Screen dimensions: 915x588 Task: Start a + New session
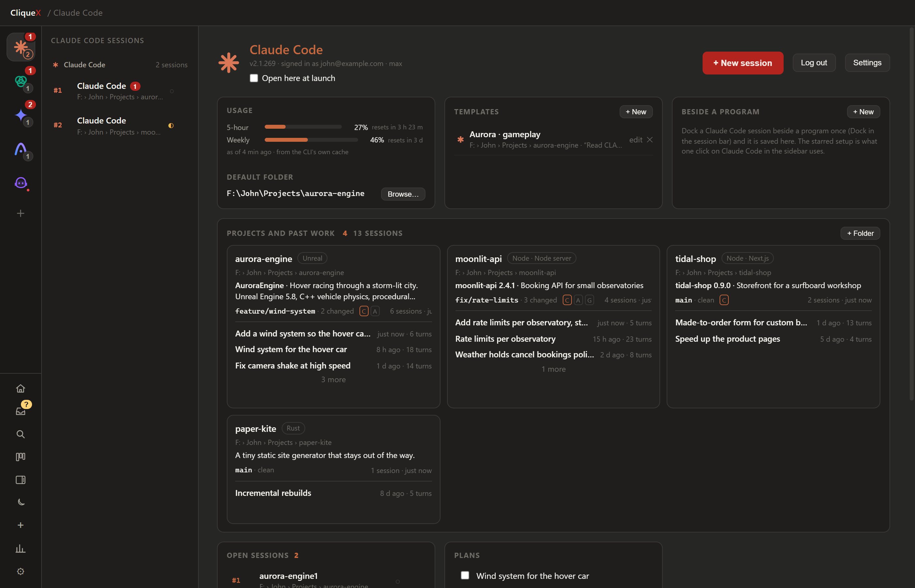coord(743,63)
